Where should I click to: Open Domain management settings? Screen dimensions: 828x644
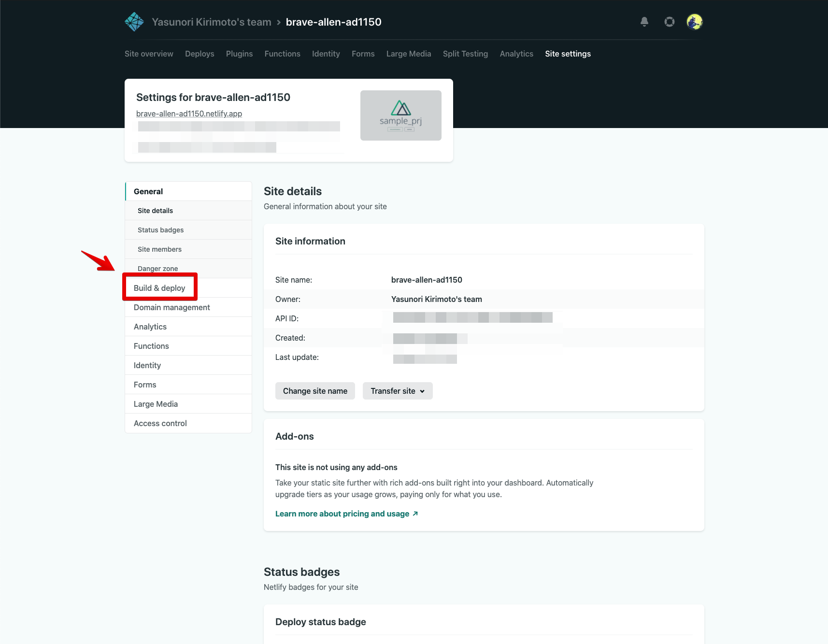point(188,307)
